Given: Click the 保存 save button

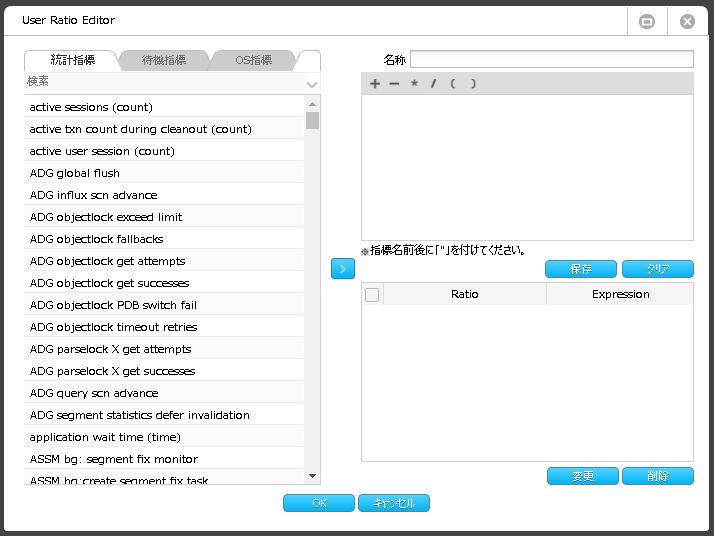Looking at the screenshot, I should 581,269.
